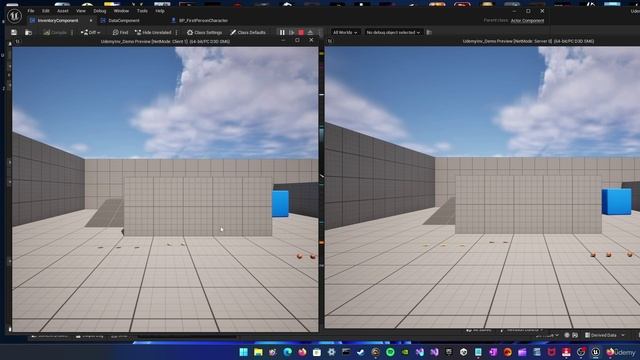Open the Debug menu
Image resolution: width=640 pixels, height=360 pixels.
pos(100,11)
